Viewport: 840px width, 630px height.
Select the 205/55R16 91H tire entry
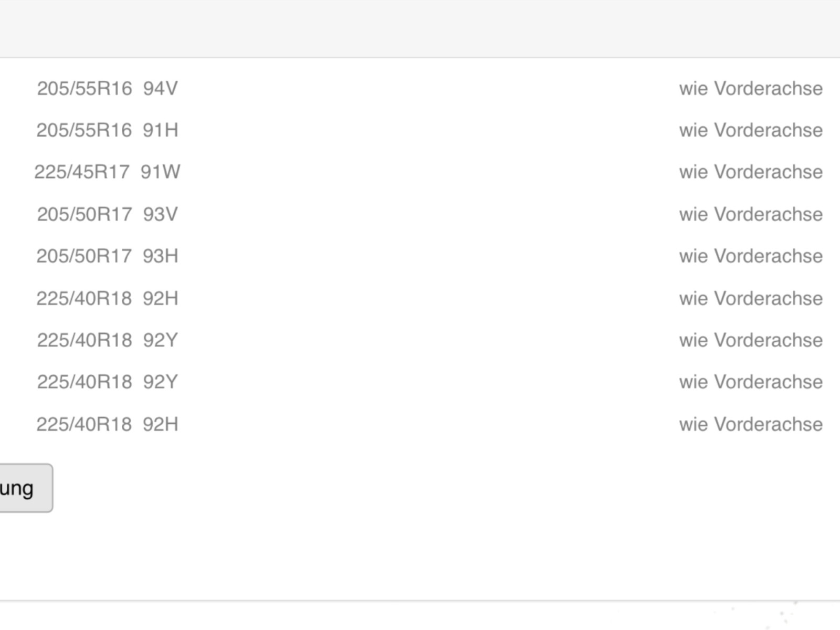pyautogui.click(x=107, y=130)
